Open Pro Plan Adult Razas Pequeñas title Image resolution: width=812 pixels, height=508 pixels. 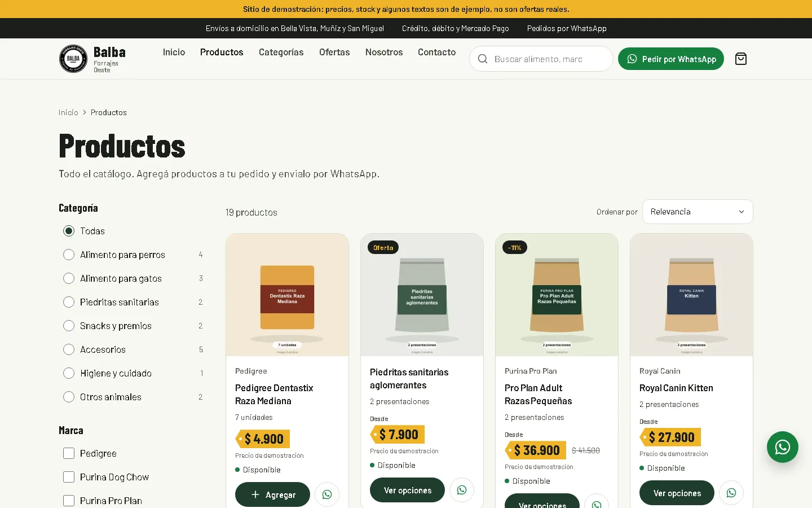pos(538,395)
